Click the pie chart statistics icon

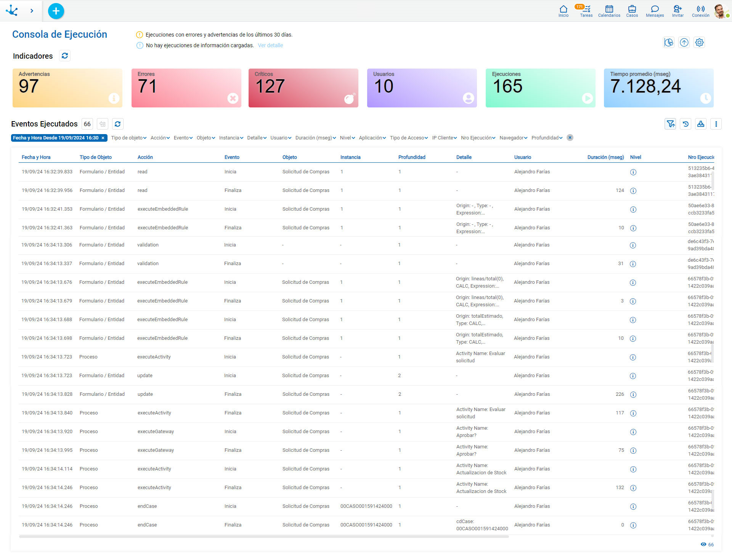click(x=669, y=42)
